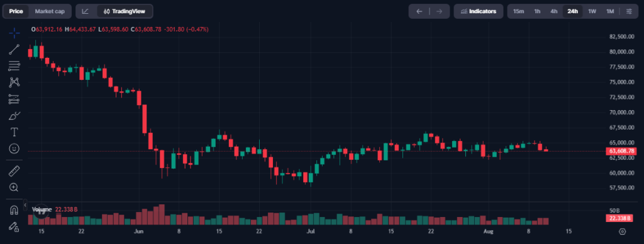
Task: Open the time axis settings gear
Action: click(x=622, y=231)
